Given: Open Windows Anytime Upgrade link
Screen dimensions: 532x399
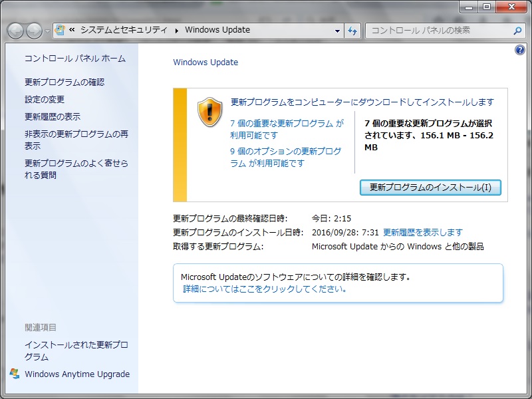Looking at the screenshot, I should point(77,374).
